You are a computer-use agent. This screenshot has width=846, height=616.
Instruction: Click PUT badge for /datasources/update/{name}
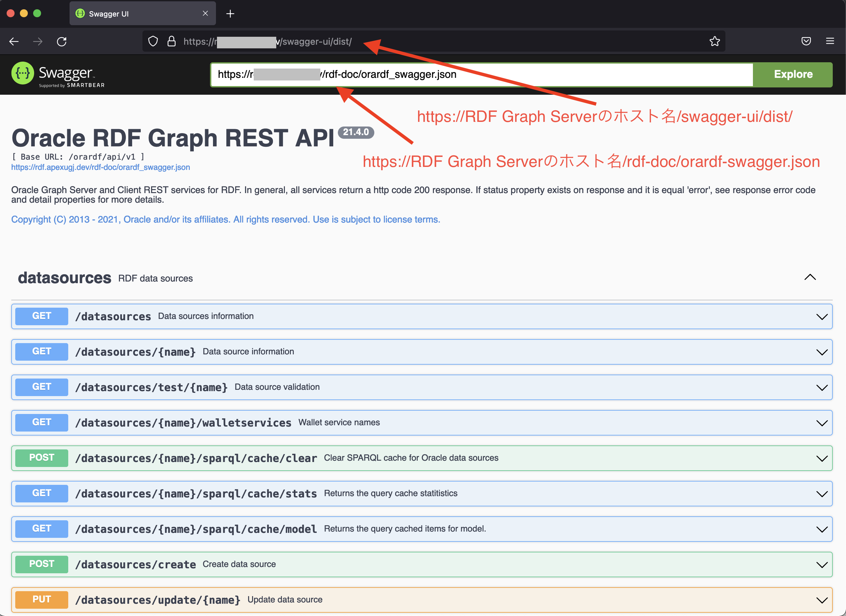[x=42, y=599]
